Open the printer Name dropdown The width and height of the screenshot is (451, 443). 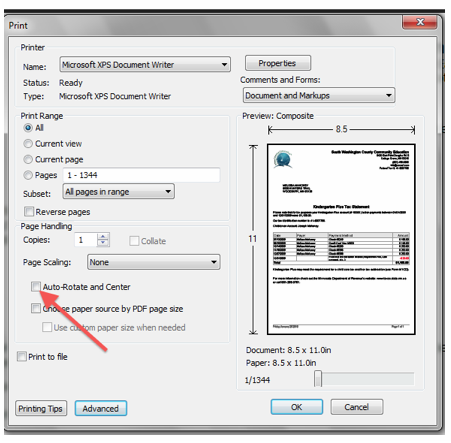click(x=145, y=64)
